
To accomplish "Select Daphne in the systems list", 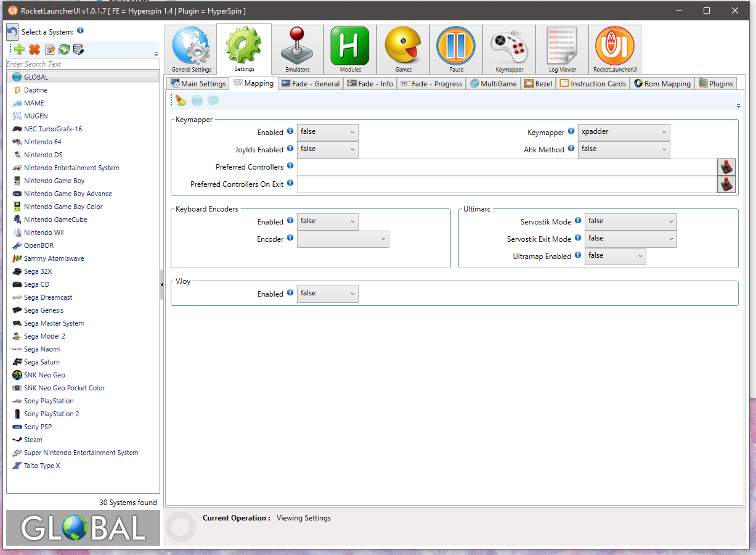I will [83, 90].
